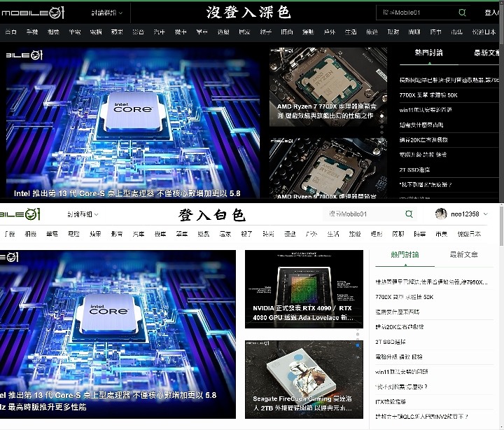Click the white carousel dot beside the Ryzen 7 article

[x=381, y=116]
